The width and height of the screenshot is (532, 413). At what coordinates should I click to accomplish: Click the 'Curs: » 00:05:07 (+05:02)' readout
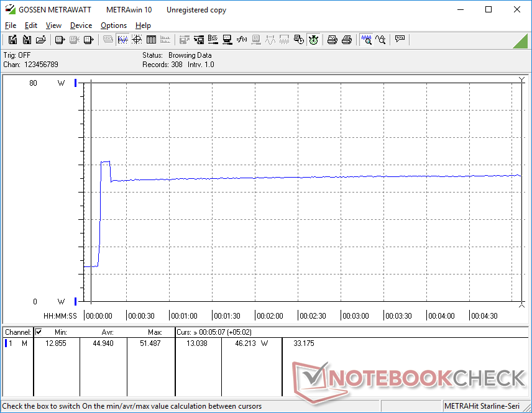tap(214, 332)
